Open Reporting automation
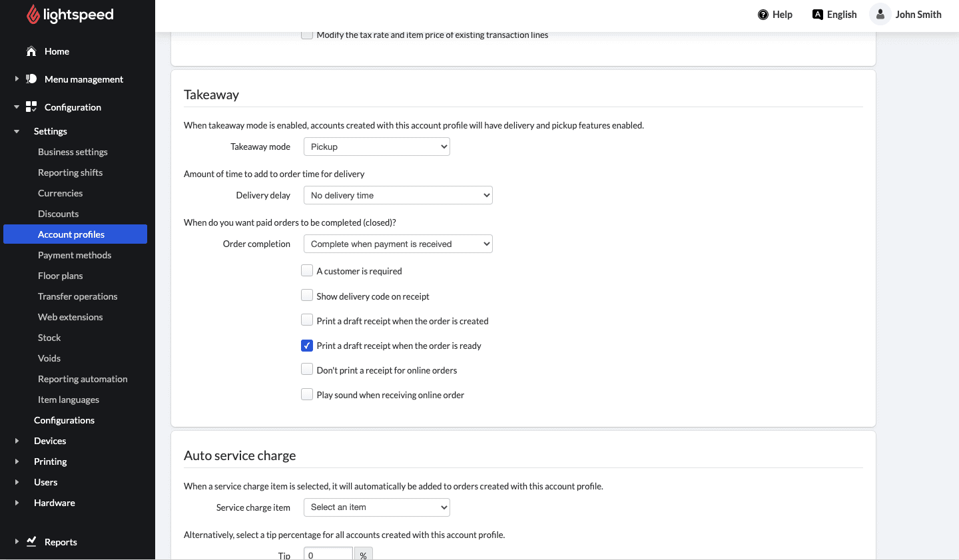959x560 pixels. coord(83,379)
